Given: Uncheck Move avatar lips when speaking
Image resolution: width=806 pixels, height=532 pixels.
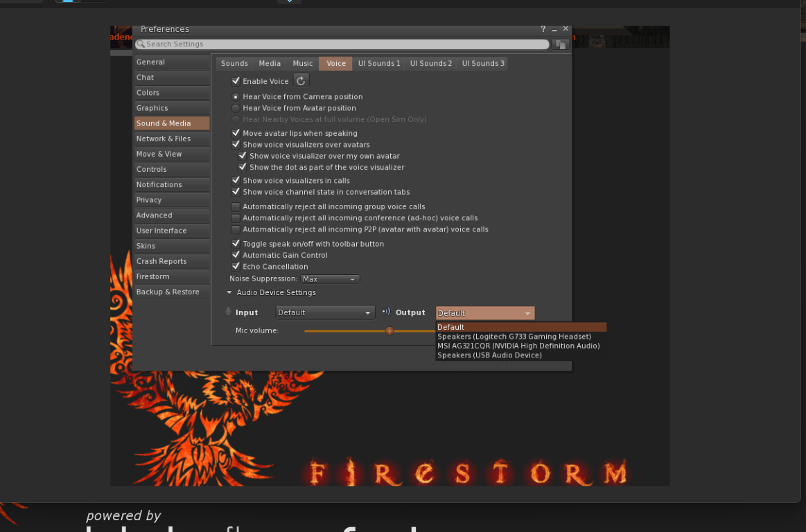Looking at the screenshot, I should click(x=236, y=133).
